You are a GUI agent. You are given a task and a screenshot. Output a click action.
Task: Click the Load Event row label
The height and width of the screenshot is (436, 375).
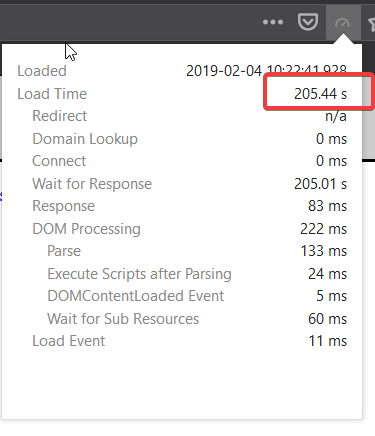pyautogui.click(x=69, y=341)
